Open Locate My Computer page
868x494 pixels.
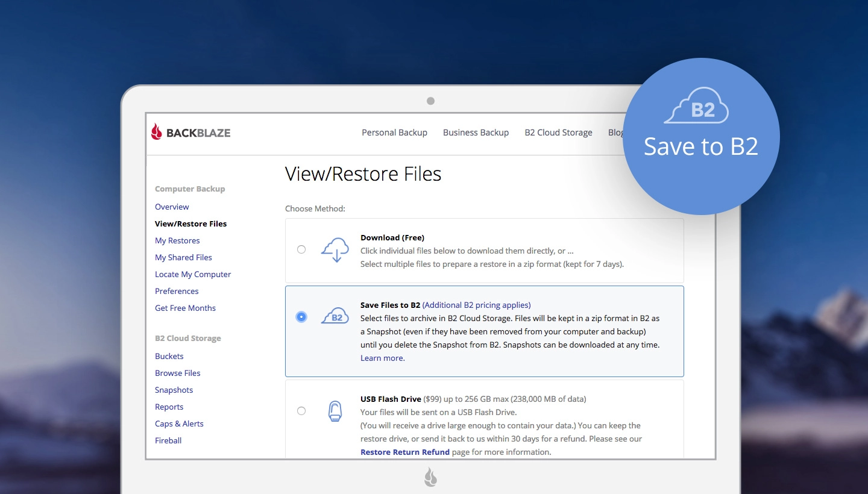coord(193,274)
